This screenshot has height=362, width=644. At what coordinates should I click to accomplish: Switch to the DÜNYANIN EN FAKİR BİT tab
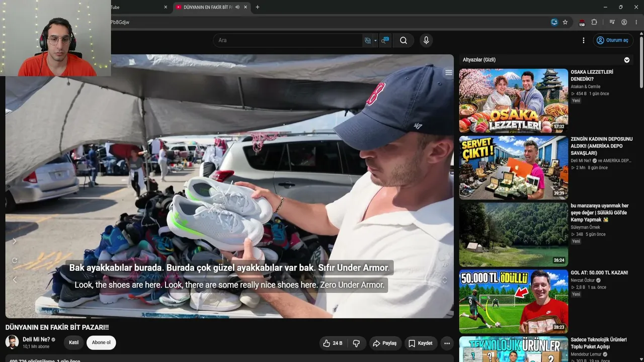coord(207,7)
